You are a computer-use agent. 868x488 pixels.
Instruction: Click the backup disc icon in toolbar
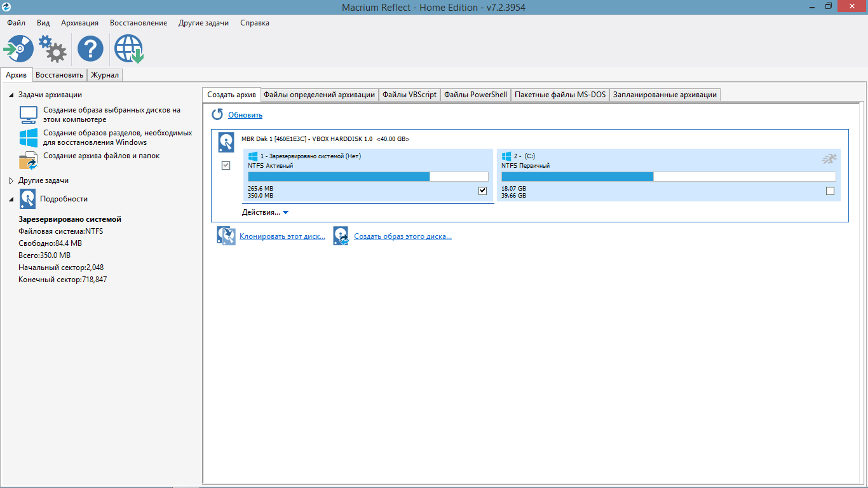point(19,49)
